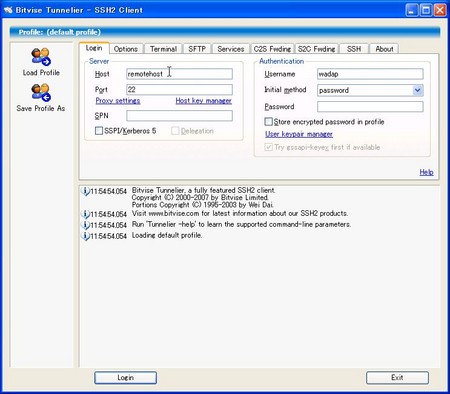Close the Tunnelier window
Image resolution: width=450 pixels, height=394 pixels.
(440, 10)
